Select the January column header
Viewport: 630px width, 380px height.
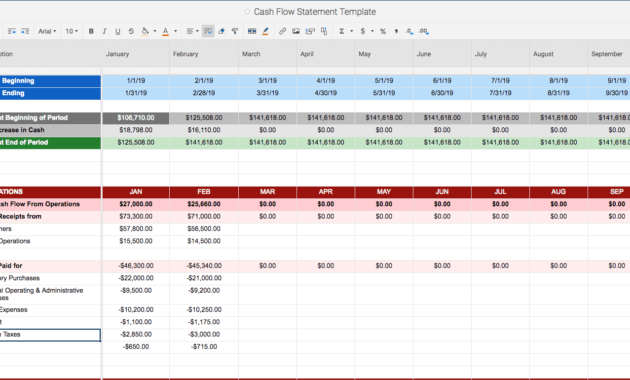click(x=135, y=53)
